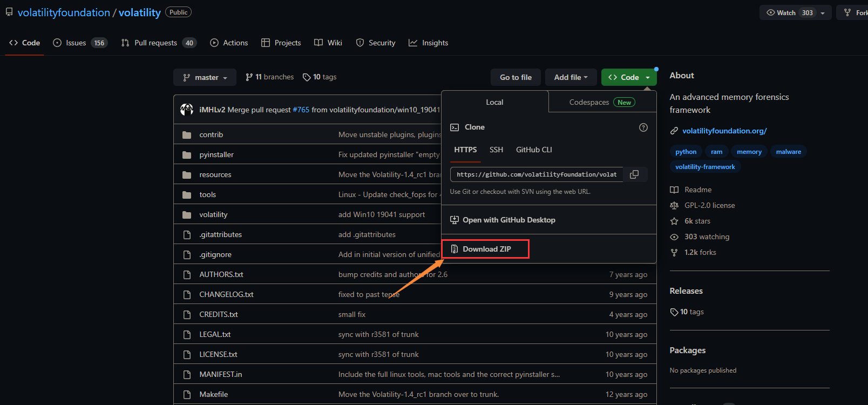This screenshot has width=868, height=405.
Task: Open the volatility repository name link
Action: tap(140, 12)
